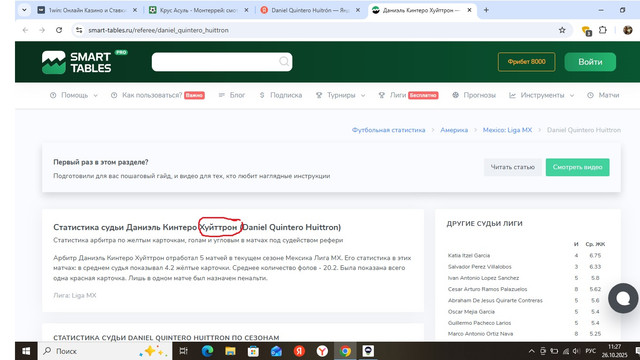Open referee Salvador Perez Villalobos
Image resolution: width=640 pixels, height=360 pixels.
[480, 267]
